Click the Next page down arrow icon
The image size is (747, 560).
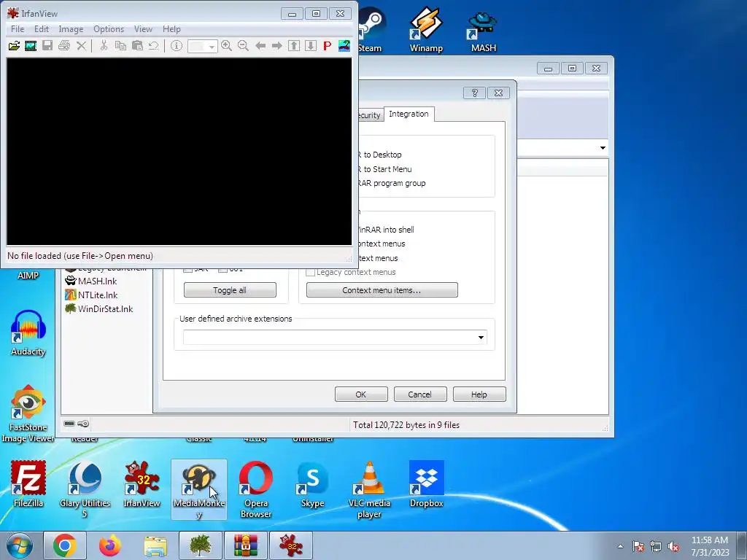point(311,46)
